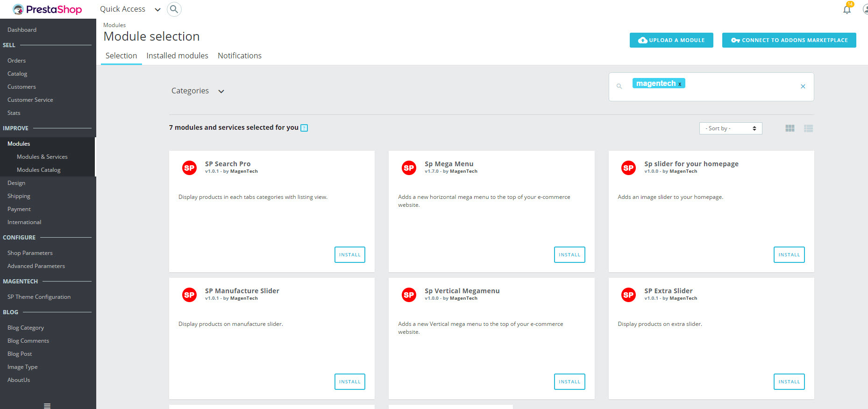Image resolution: width=868 pixels, height=409 pixels.
Task: Switch to list view layout
Action: pyautogui.click(x=809, y=128)
